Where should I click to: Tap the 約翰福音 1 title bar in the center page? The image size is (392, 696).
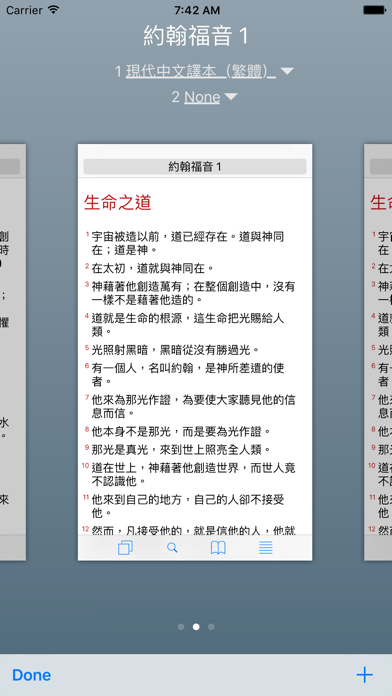pos(195,166)
